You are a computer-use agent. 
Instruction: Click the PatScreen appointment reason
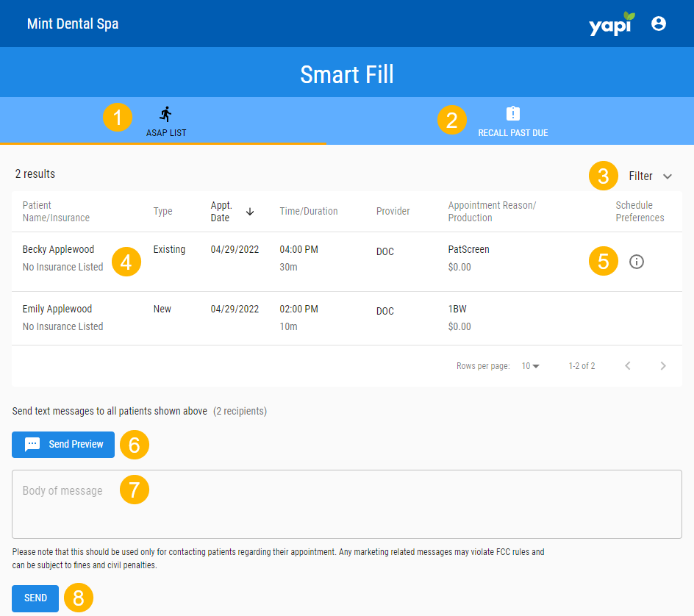pyautogui.click(x=468, y=249)
